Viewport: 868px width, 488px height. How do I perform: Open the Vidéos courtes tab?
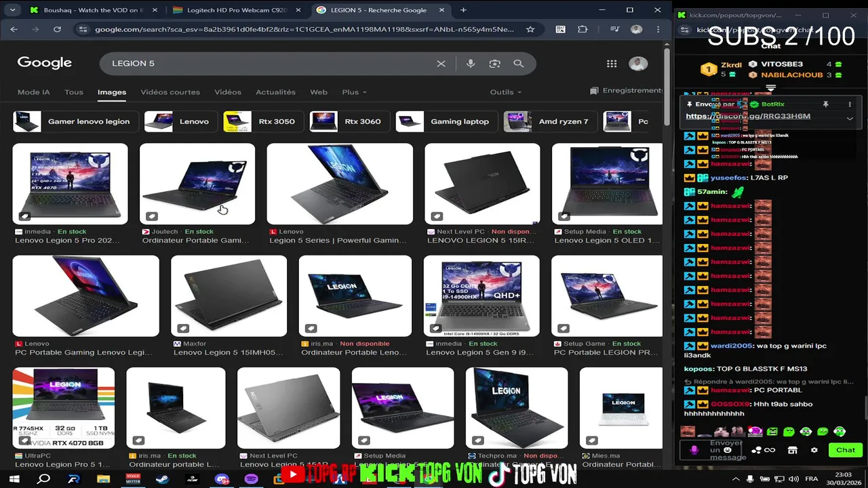[170, 92]
